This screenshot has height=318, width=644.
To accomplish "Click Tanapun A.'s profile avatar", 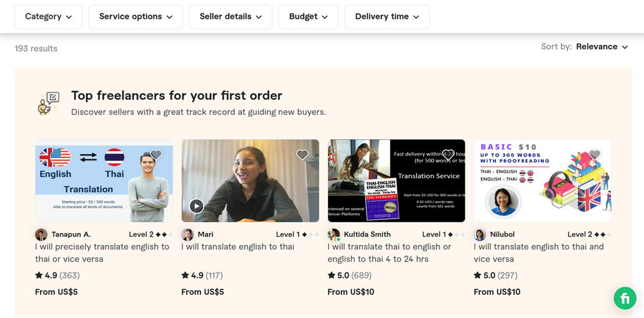I will [41, 235].
